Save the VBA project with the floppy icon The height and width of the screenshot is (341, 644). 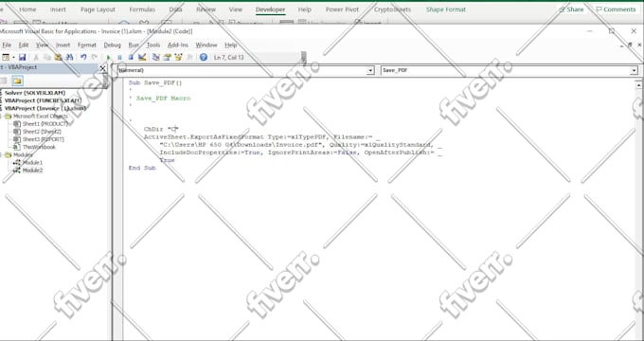coord(22,57)
